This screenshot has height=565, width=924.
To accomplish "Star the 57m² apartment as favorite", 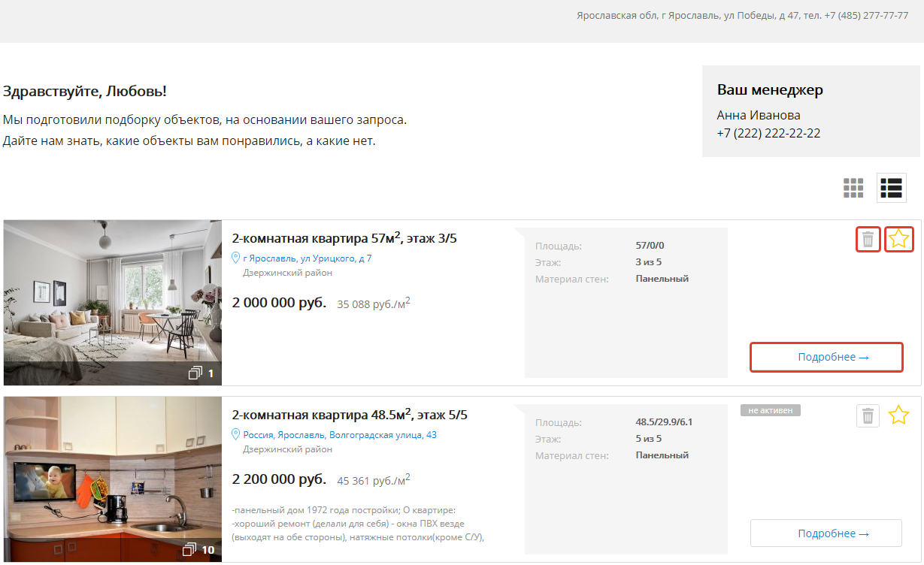I will [899, 240].
